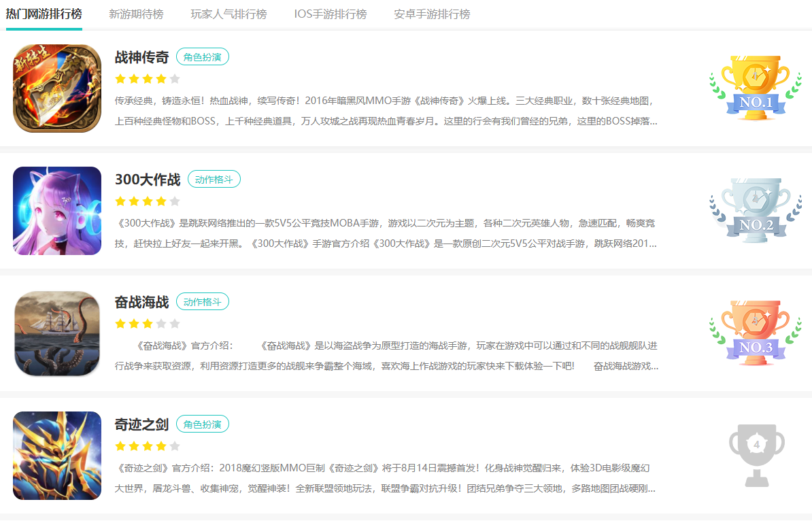Switch to the 新游期待榜 tab
This screenshot has width=812, height=521.
click(x=136, y=14)
